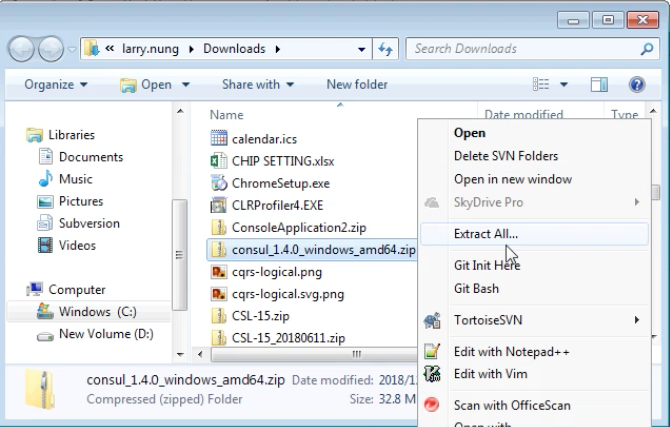Click the Date modified column header
Screen dimensions: 670x427
click(x=523, y=115)
